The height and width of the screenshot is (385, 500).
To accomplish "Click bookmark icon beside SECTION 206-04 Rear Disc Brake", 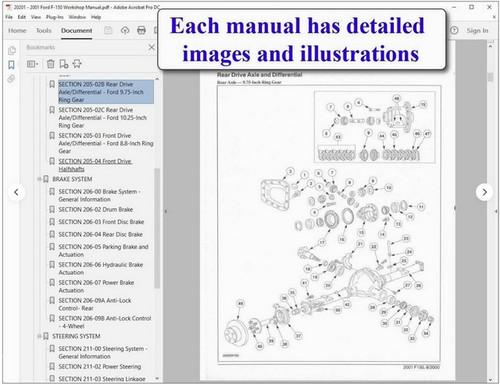I will 52,235.
